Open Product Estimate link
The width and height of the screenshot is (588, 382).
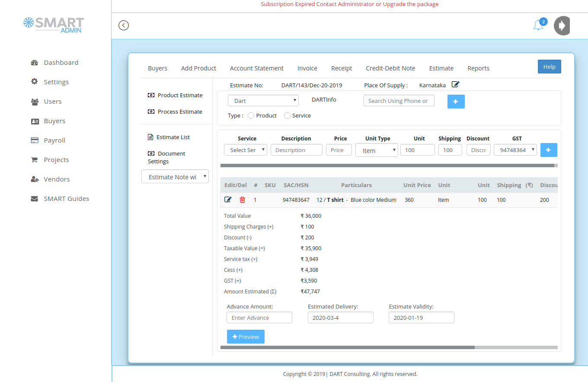[180, 95]
